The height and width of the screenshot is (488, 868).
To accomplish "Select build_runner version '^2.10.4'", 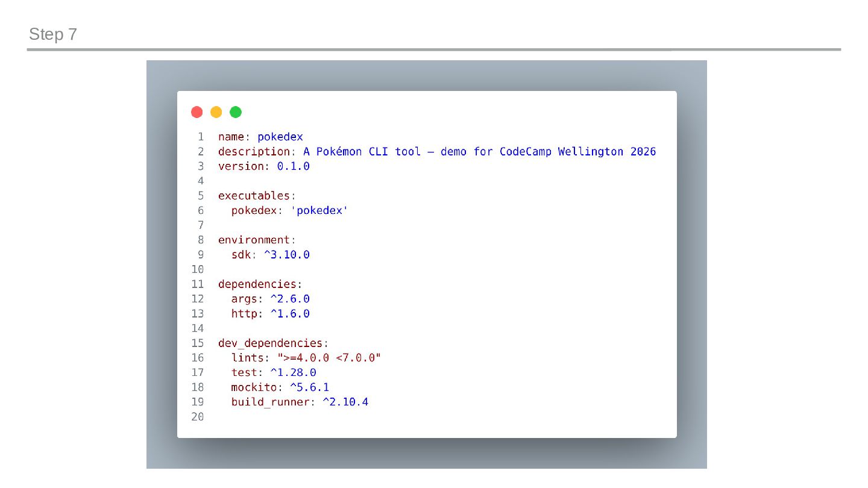I will pos(345,402).
